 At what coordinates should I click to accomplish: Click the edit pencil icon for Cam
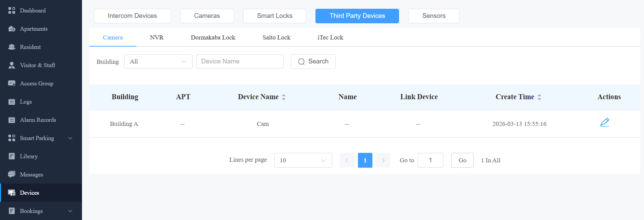(x=605, y=122)
